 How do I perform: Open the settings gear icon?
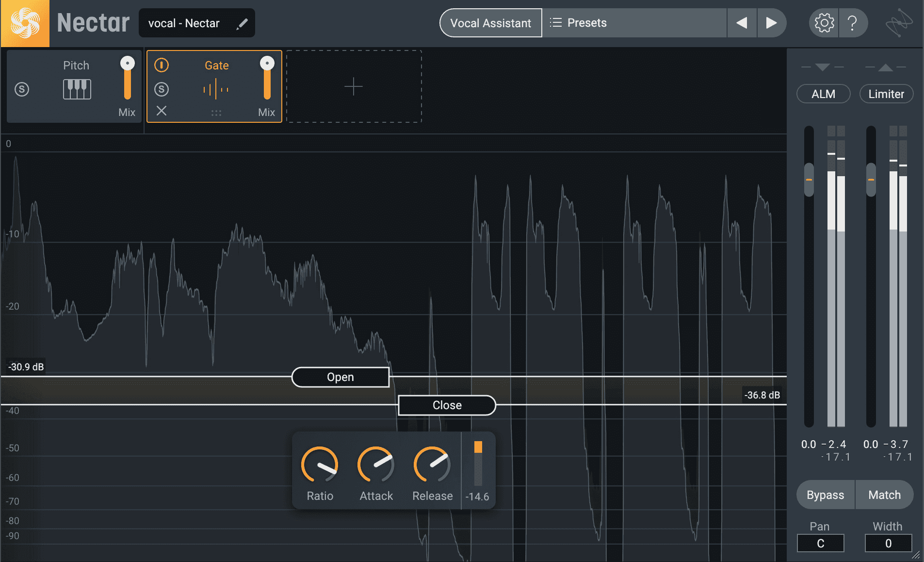(824, 23)
